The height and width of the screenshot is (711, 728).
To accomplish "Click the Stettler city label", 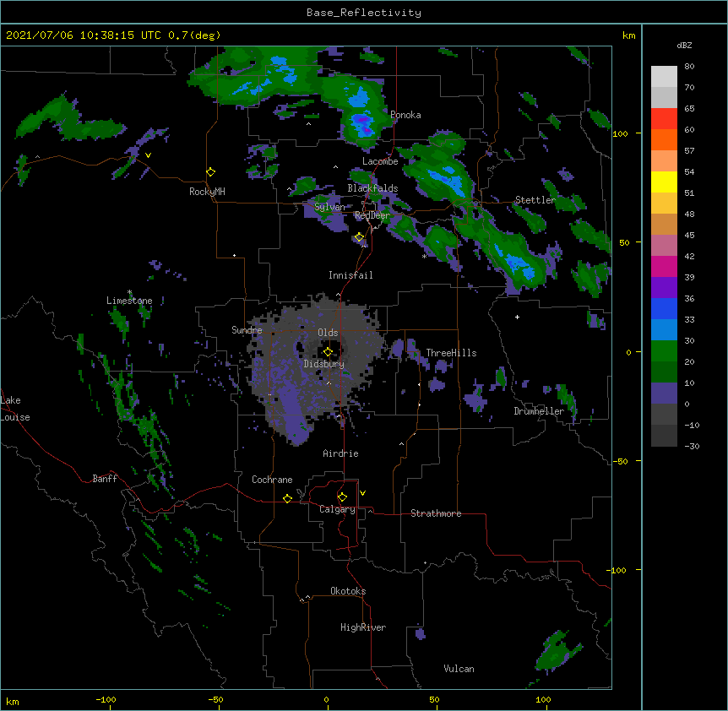I will pos(535,200).
